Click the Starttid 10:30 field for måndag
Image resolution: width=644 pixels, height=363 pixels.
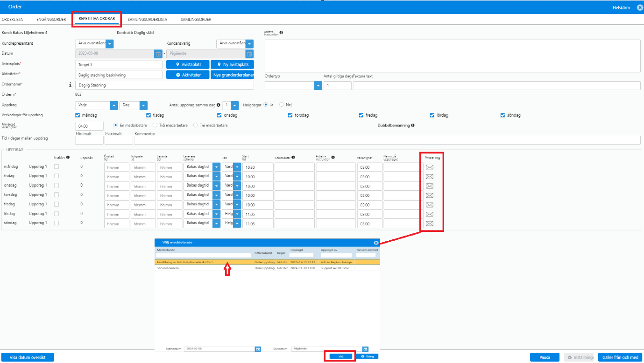258,167
